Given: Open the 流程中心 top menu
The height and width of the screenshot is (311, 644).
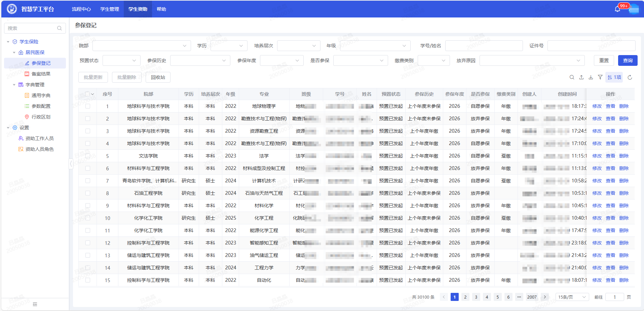Looking at the screenshot, I should click(81, 9).
